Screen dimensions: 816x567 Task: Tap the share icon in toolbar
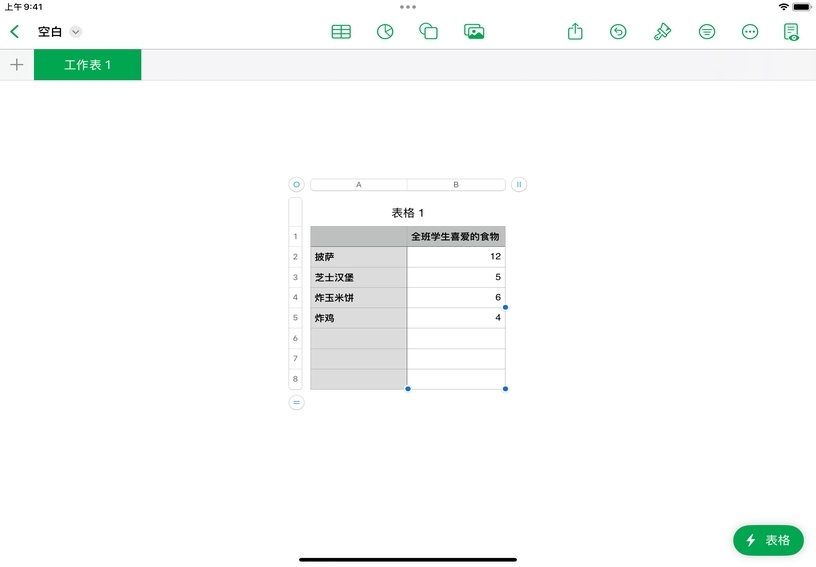(x=575, y=32)
